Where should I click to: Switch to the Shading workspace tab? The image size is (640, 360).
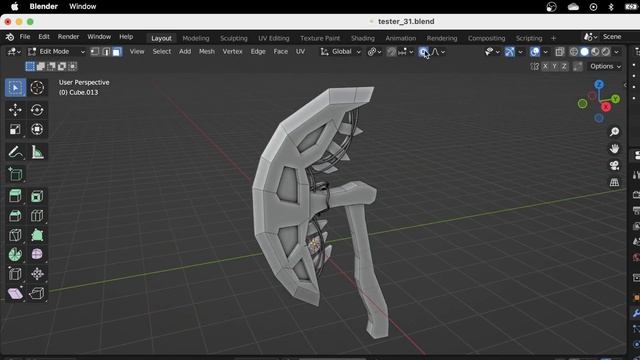pyautogui.click(x=362, y=38)
